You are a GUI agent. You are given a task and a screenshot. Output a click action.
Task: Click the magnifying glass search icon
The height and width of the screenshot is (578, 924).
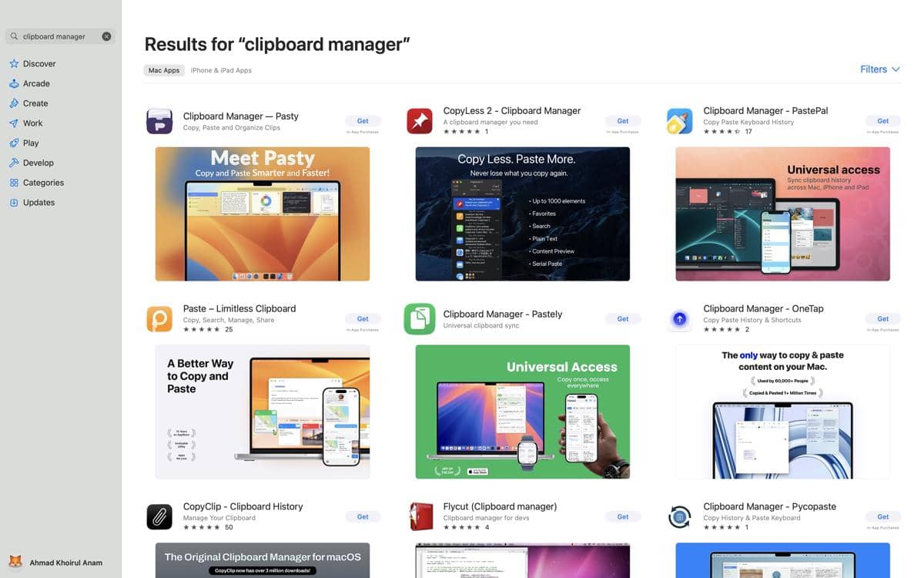pyautogui.click(x=14, y=36)
